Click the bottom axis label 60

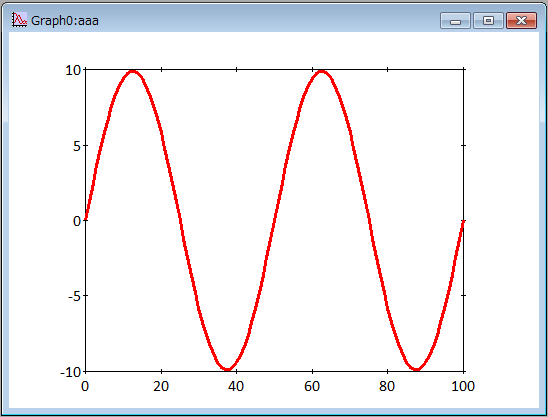click(312, 386)
